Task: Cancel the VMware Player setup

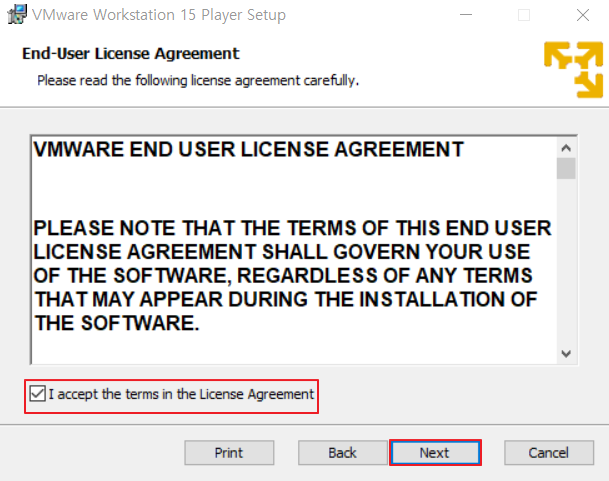Action: point(548,453)
